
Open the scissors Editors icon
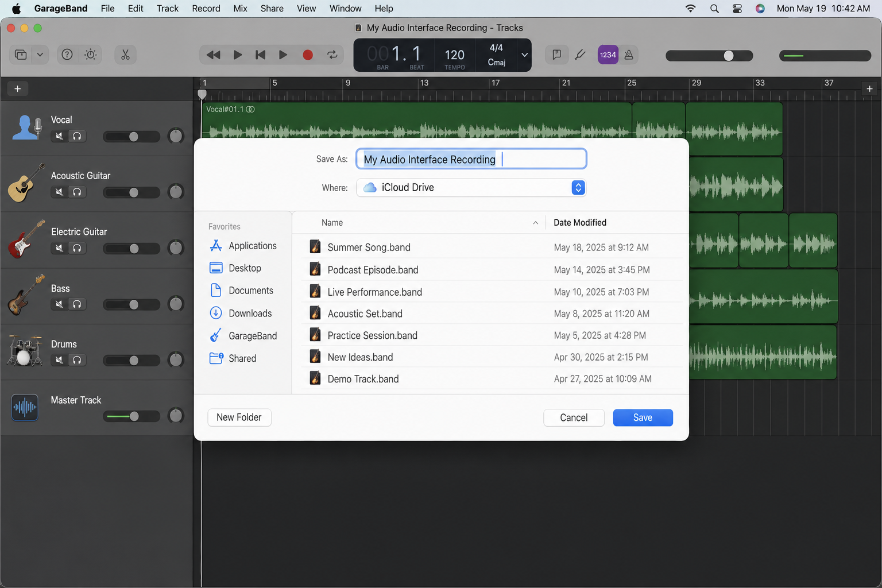(x=125, y=55)
